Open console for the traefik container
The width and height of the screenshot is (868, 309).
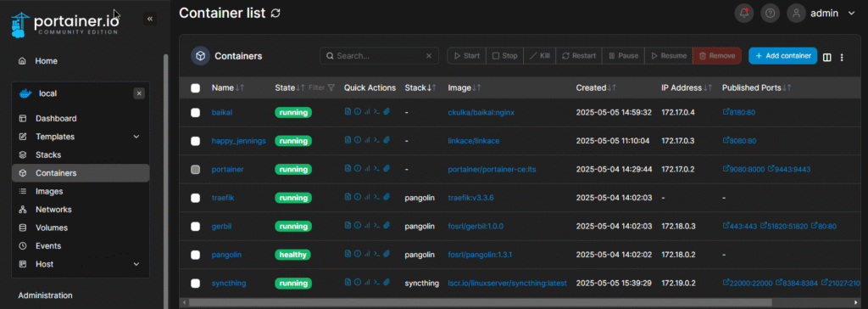(376, 196)
